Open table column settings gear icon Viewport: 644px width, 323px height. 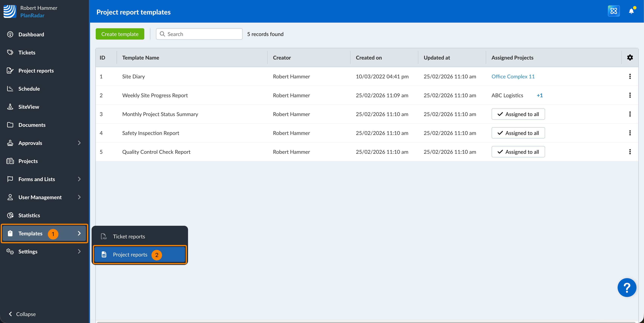[x=630, y=57]
